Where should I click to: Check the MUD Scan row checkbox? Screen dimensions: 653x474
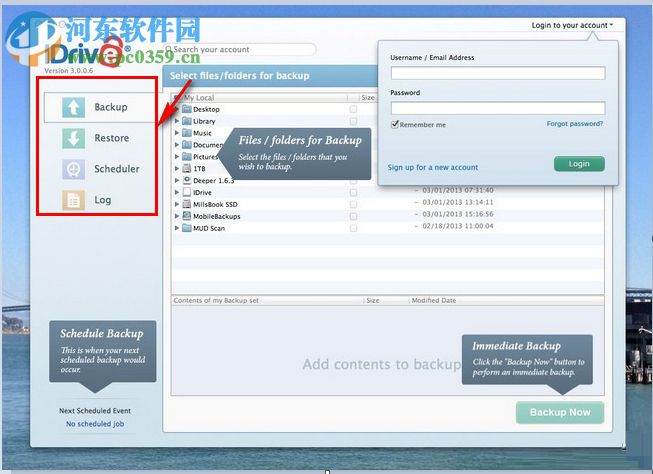coord(353,228)
